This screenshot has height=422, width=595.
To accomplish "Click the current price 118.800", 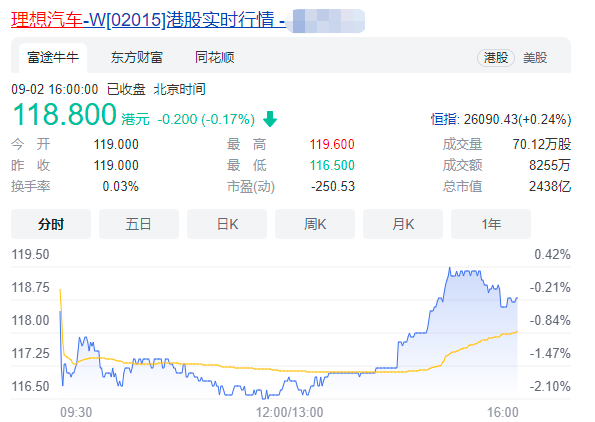I will coord(65,114).
